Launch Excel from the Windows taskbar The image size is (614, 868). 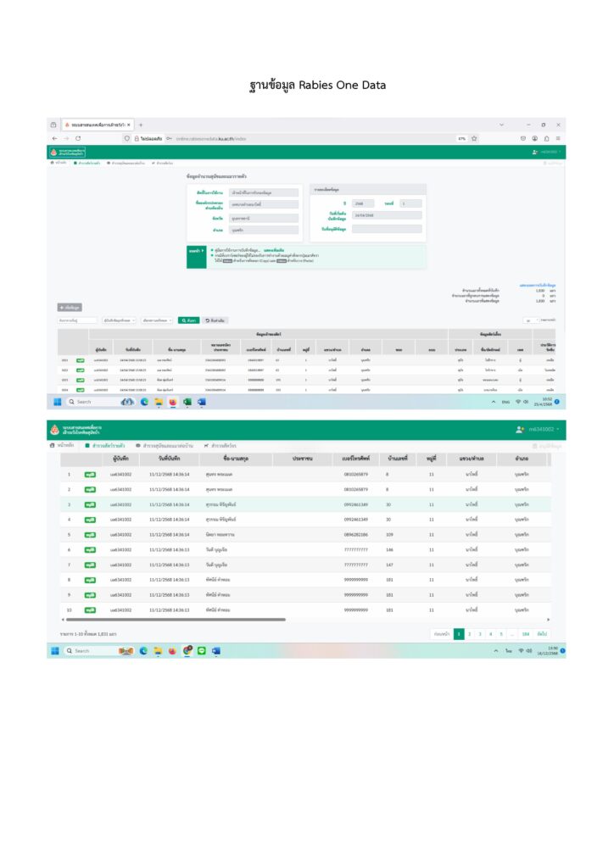pos(187,402)
